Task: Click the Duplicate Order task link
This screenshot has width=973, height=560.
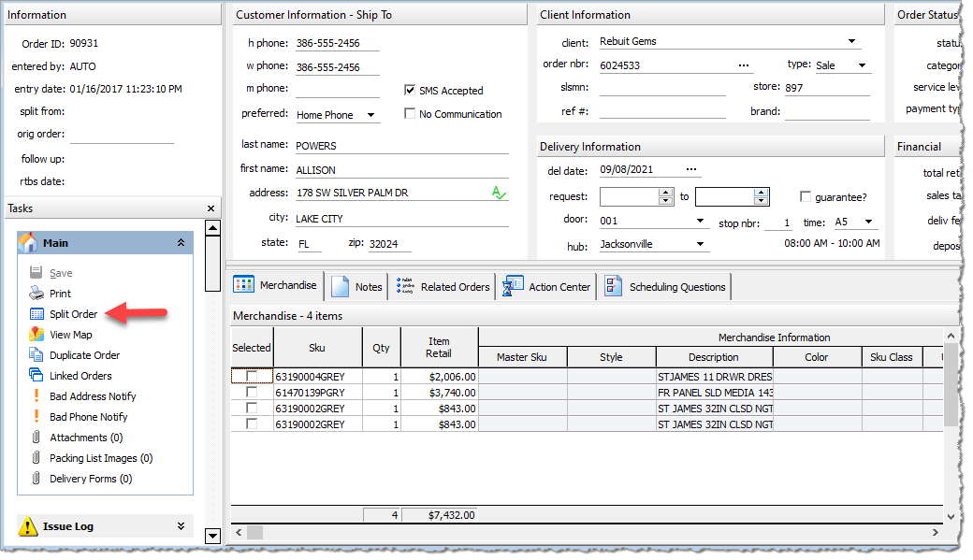Action: click(84, 354)
